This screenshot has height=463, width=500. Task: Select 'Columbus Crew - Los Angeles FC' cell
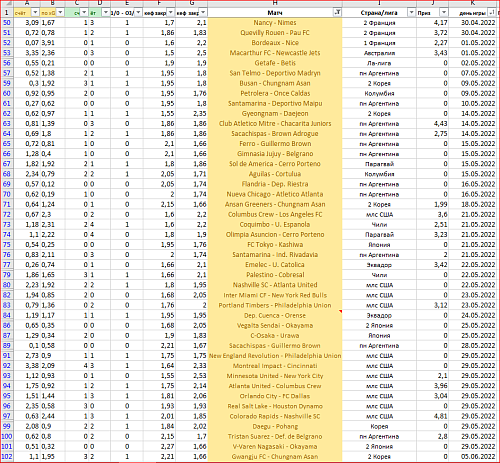[x=275, y=214]
